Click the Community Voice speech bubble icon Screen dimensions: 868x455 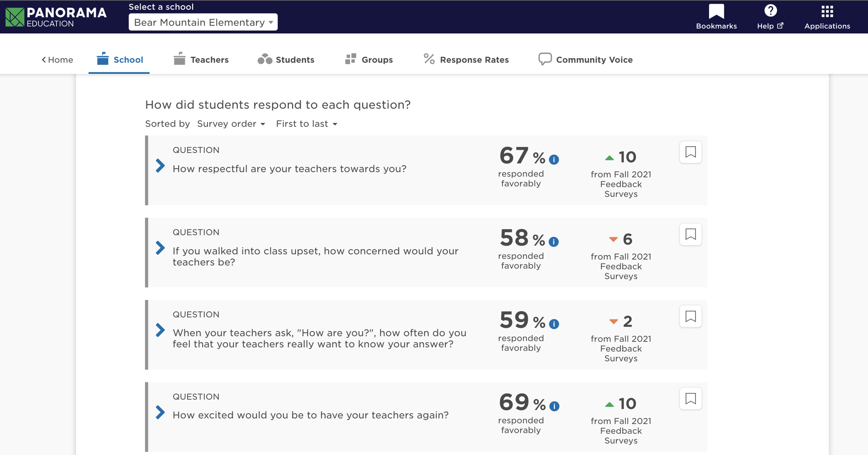point(545,59)
